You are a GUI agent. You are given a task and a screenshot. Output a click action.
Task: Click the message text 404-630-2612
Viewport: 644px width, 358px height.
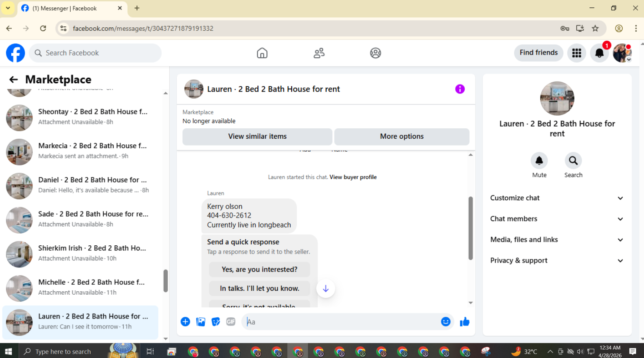pyautogui.click(x=229, y=215)
